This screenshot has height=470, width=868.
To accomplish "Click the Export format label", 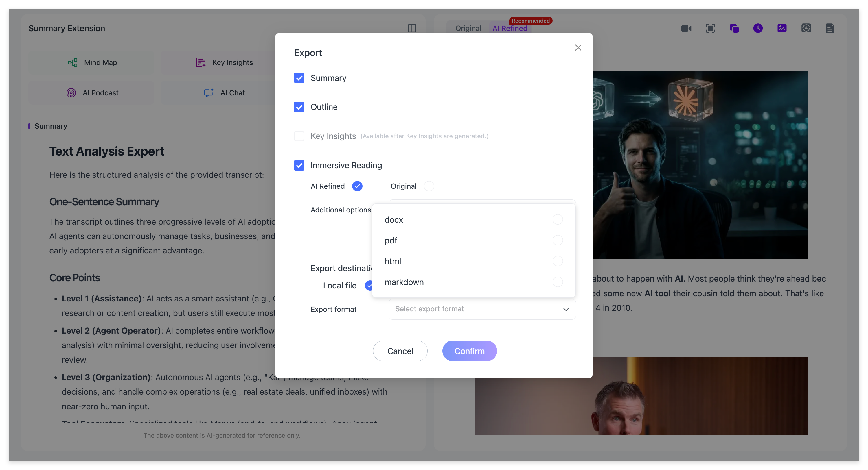I will coord(333,309).
